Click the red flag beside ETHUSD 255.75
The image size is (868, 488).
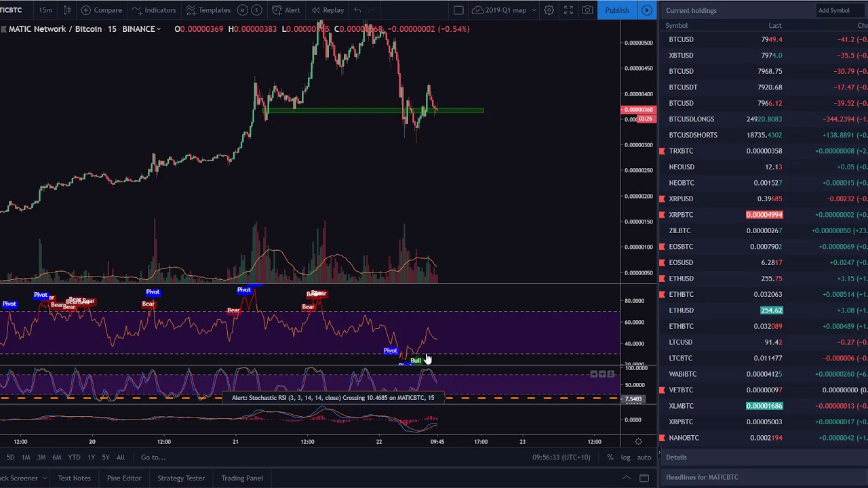point(662,279)
